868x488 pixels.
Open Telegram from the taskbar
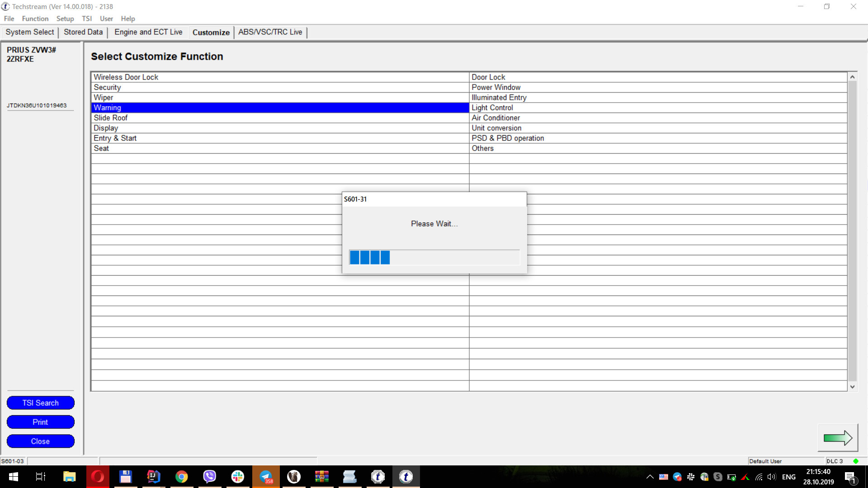click(266, 477)
